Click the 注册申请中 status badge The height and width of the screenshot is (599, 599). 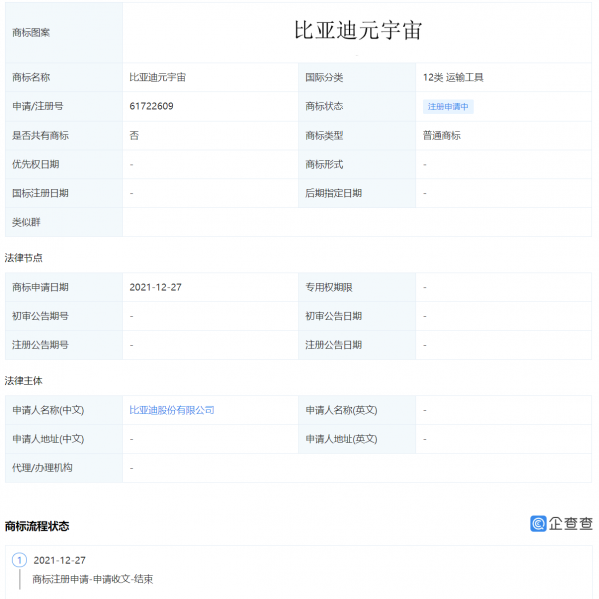point(448,107)
